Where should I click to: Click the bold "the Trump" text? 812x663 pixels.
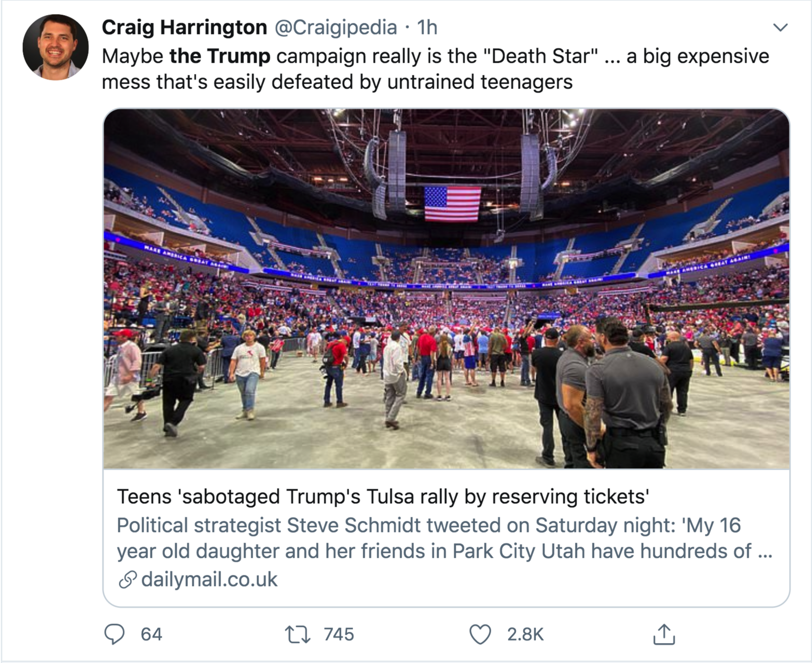coord(220,56)
